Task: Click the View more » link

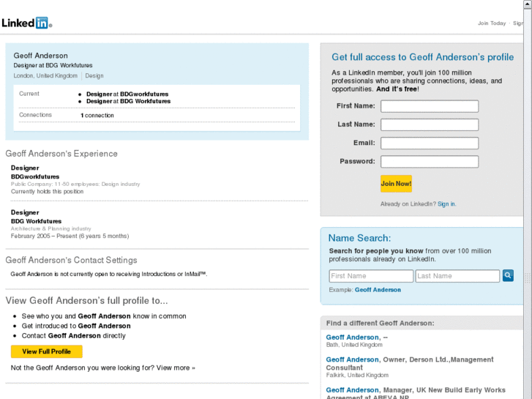Action: coord(176,368)
